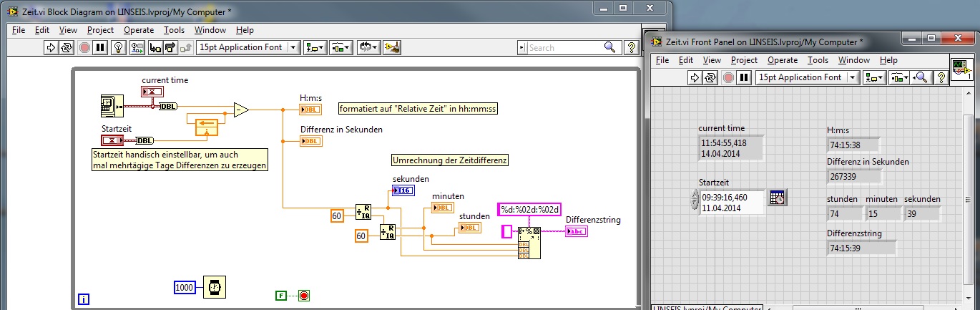980x310 pixels.
Task: Toggle Pause in Front Panel toolbar
Action: (x=744, y=77)
